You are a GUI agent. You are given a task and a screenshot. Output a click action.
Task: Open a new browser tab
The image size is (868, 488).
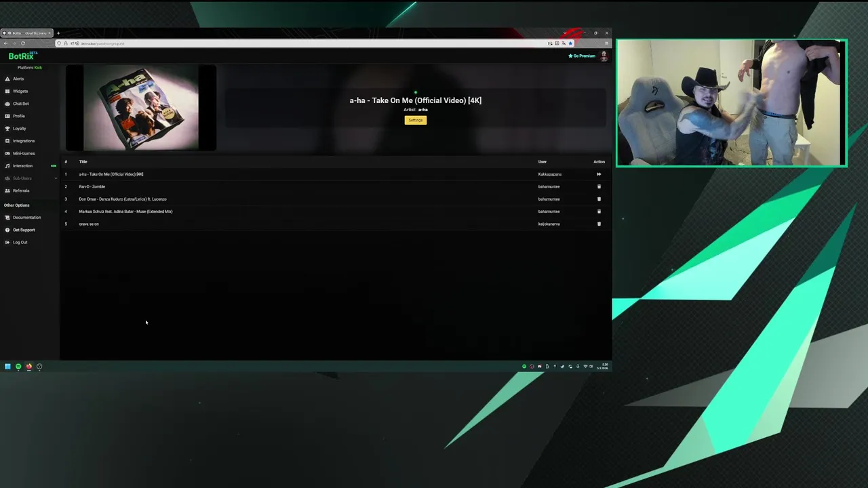point(58,33)
